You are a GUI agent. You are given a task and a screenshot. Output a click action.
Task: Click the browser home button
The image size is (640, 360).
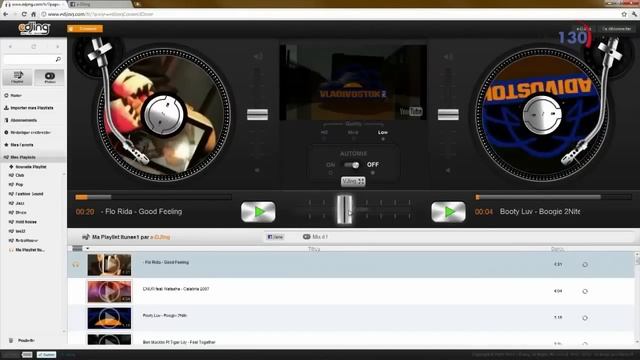point(33,14)
